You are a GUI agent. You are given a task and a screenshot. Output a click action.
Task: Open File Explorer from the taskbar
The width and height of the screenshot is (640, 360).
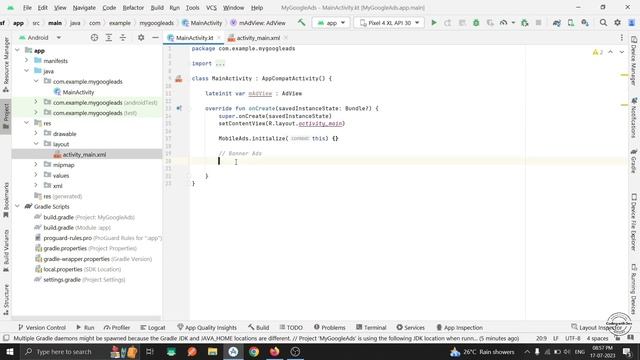click(x=212, y=351)
